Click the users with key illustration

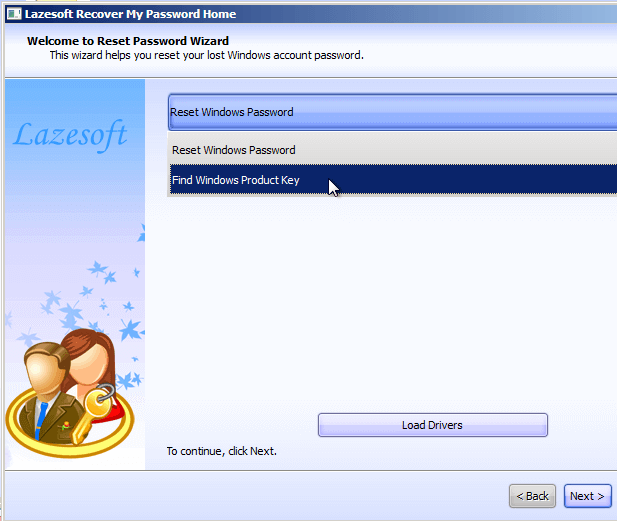(70, 394)
